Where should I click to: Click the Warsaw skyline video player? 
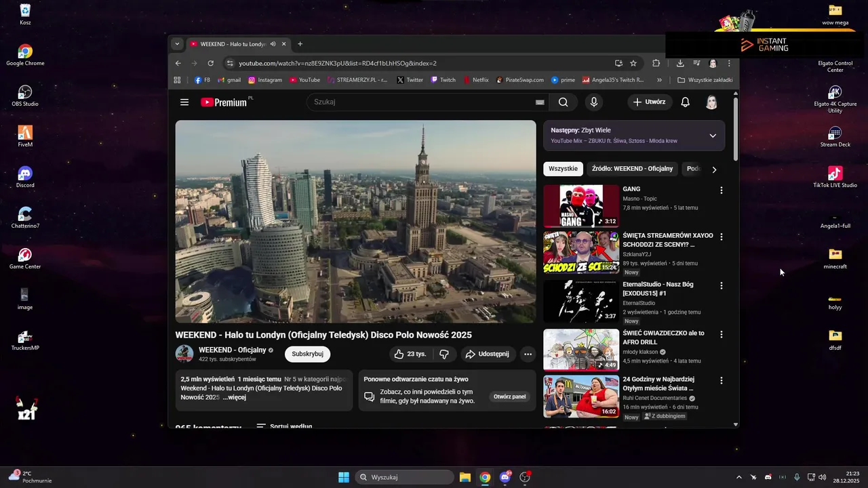click(x=355, y=222)
